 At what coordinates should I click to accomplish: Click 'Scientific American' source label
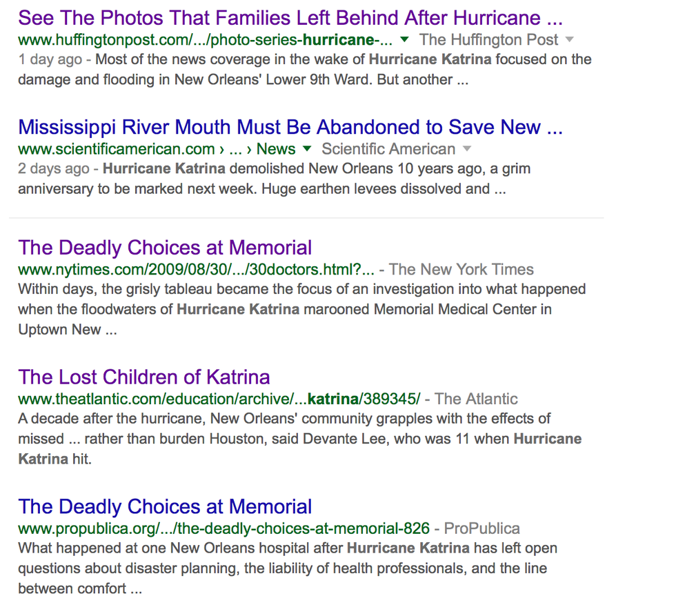pyautogui.click(x=388, y=149)
